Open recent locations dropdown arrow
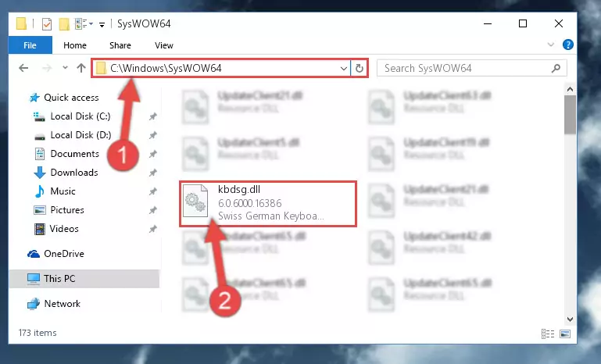 coord(65,68)
